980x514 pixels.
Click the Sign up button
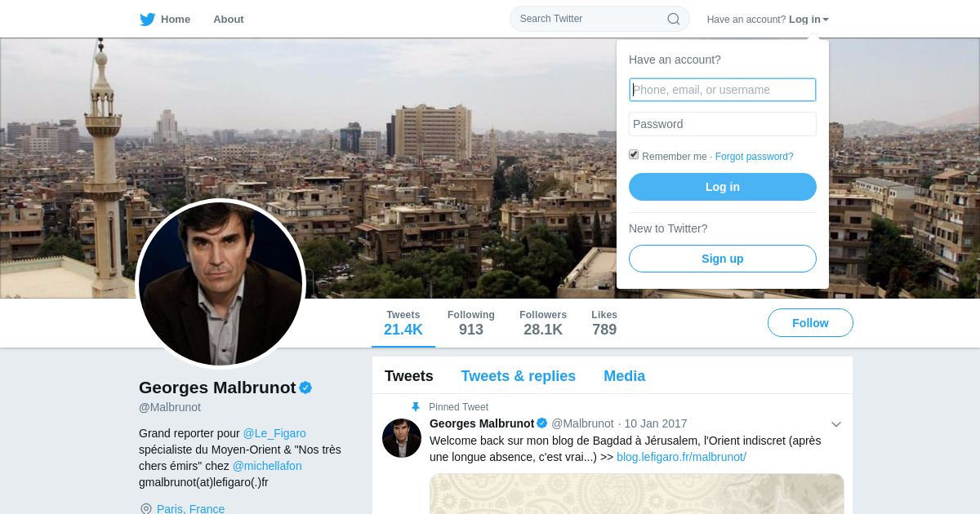[x=723, y=259]
